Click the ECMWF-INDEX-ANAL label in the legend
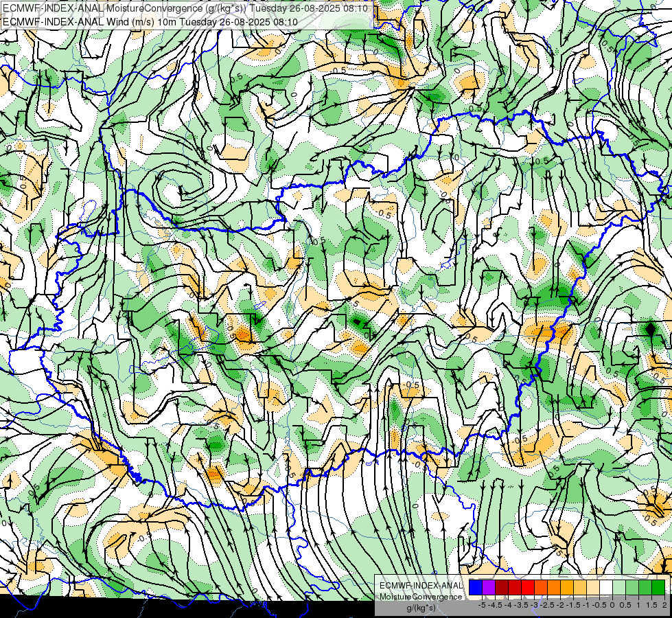 [421, 586]
